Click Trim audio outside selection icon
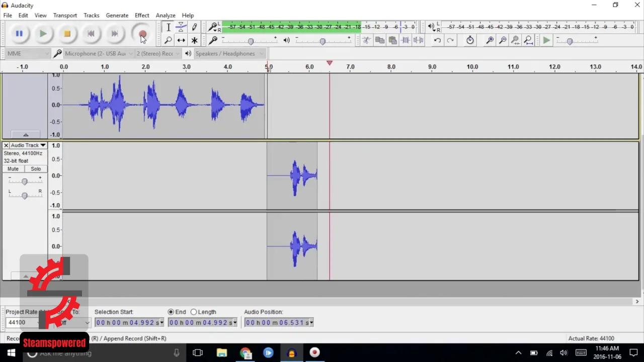 [x=406, y=40]
